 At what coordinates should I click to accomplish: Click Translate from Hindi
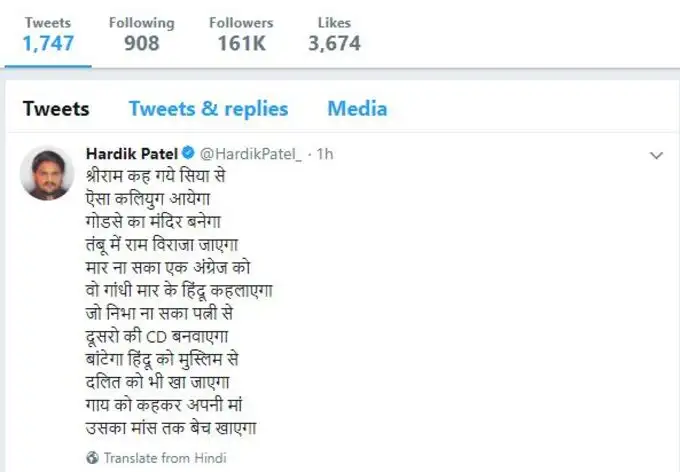pyautogui.click(x=165, y=458)
